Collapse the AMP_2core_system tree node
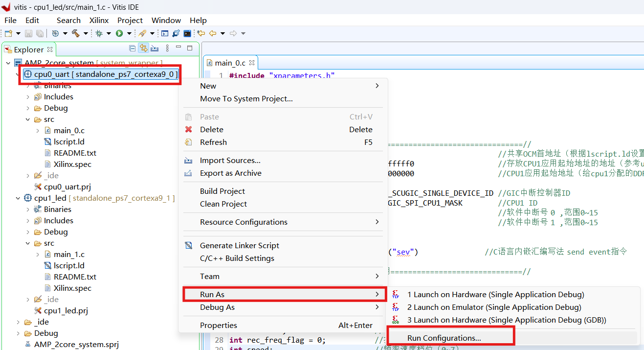Viewport: 644px width, 350px height. (x=8, y=63)
